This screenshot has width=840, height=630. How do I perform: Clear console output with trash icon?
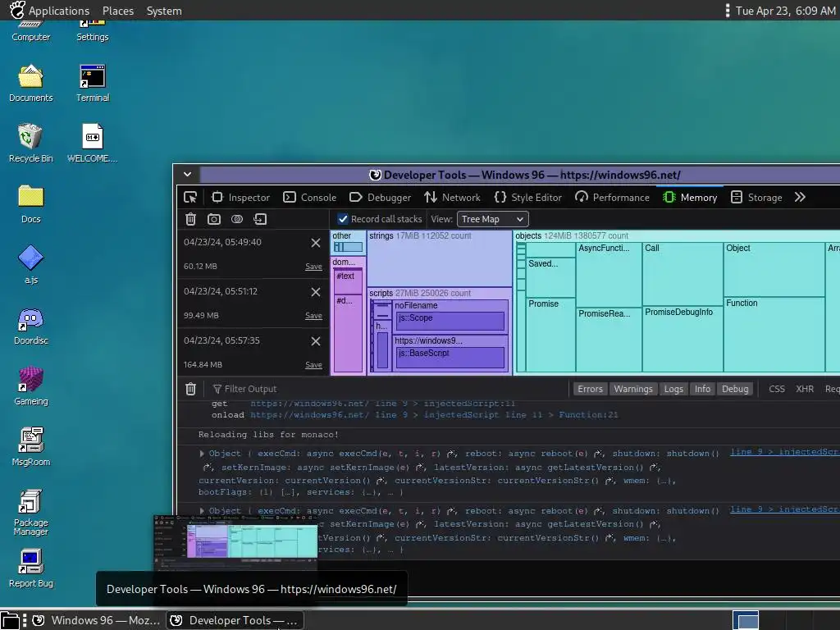(x=190, y=389)
